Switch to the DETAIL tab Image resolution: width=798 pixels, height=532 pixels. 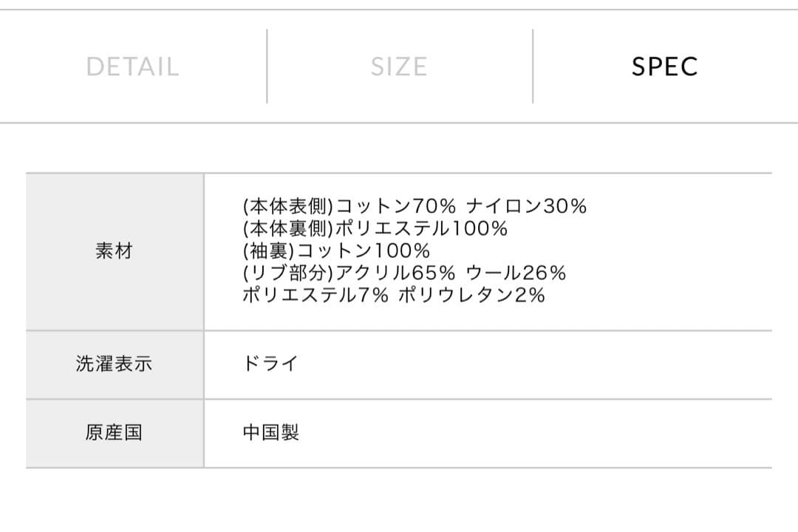pos(134,66)
